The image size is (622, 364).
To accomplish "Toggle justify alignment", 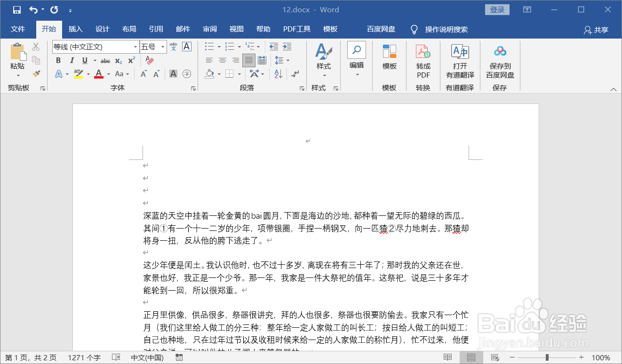I will tap(249, 60).
